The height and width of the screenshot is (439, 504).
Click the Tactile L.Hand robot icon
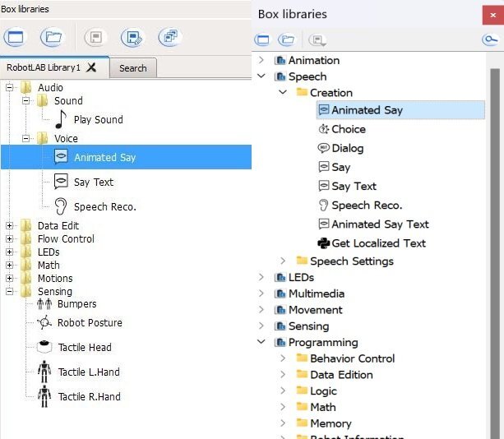tap(44, 372)
